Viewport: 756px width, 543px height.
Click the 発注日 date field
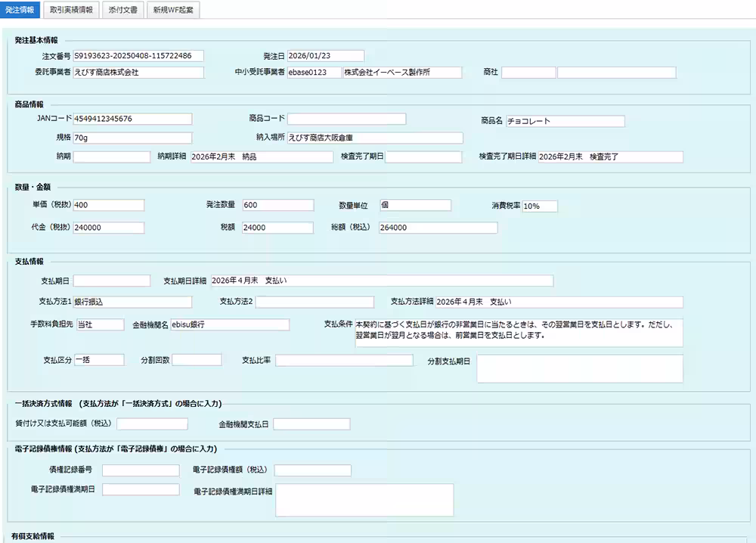(325, 56)
